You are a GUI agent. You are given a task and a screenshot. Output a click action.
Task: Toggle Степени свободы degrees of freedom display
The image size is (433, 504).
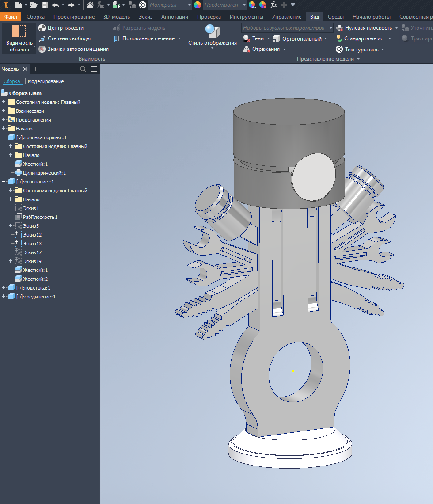[65, 38]
